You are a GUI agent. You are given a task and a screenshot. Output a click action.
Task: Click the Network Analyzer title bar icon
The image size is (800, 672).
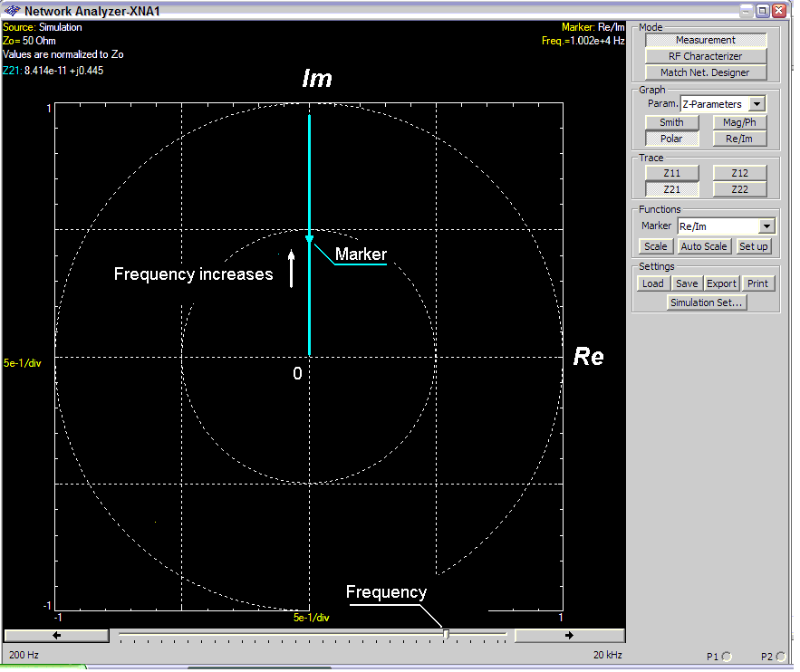(12, 11)
